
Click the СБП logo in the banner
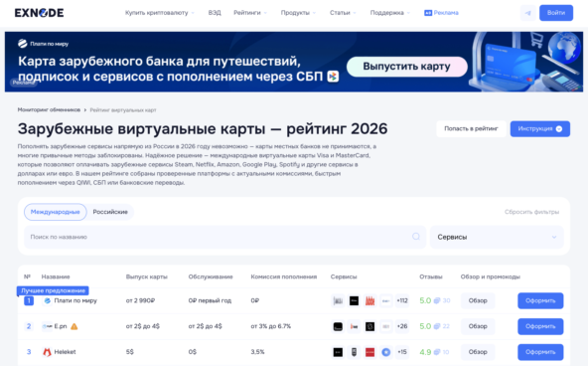pos(333,77)
